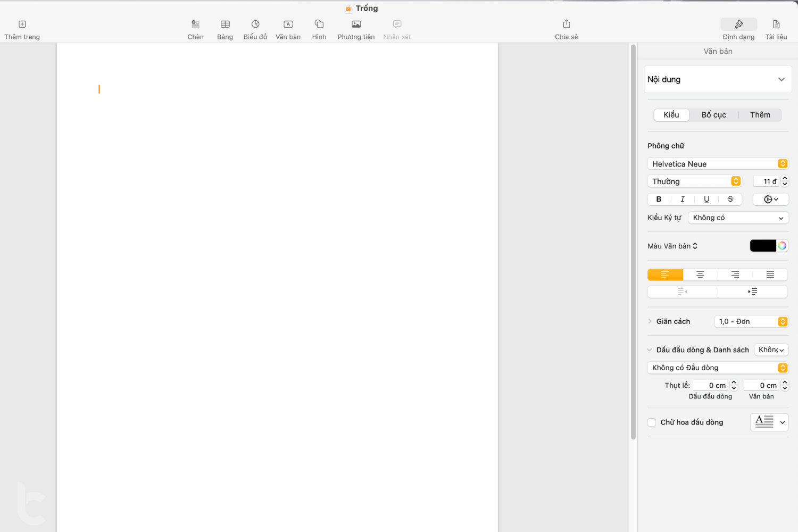Image resolution: width=798 pixels, height=532 pixels.
Task: Adjust the Dấu đầu dòng indent stepper
Action: (734, 385)
